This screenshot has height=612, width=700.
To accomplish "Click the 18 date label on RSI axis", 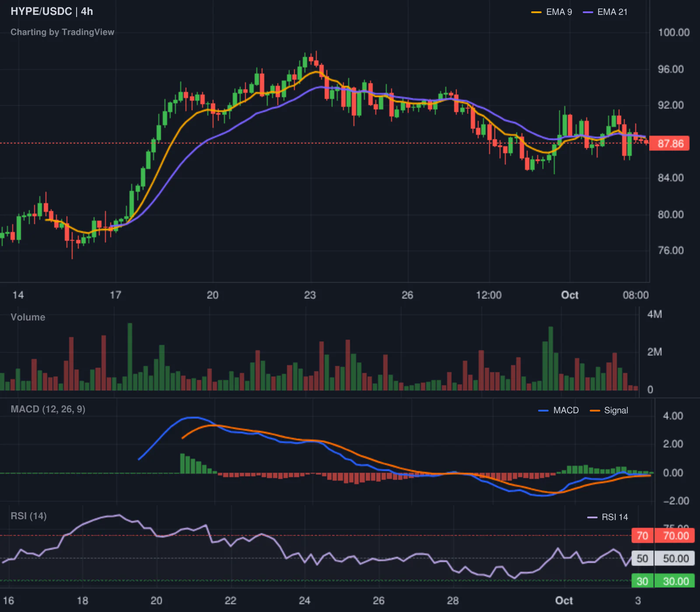I will click(x=82, y=601).
